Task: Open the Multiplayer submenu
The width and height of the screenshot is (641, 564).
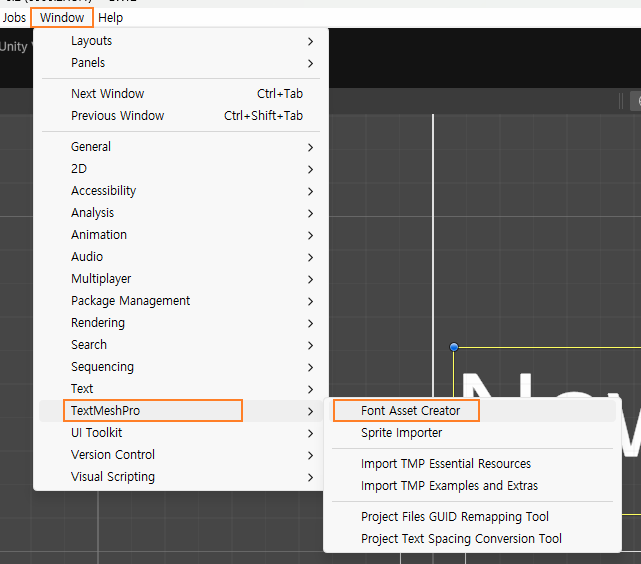Action: [x=180, y=279]
